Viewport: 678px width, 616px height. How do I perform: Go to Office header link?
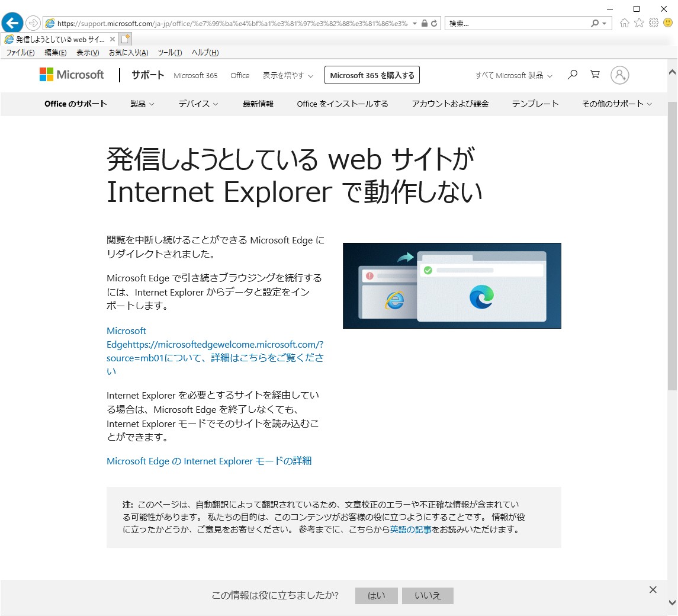(240, 75)
